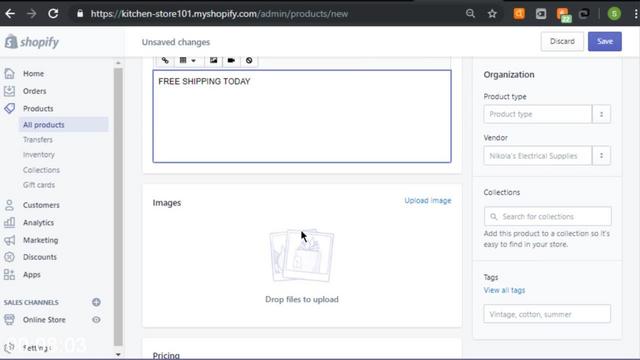Open Settings at sidebar bottom
Screen dimensions: 640x360
36,348
